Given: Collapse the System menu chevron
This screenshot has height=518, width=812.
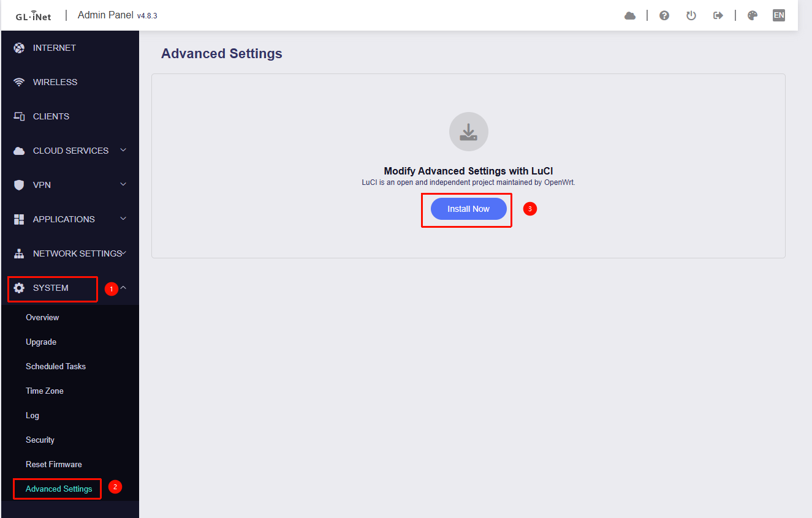Looking at the screenshot, I should pos(123,287).
